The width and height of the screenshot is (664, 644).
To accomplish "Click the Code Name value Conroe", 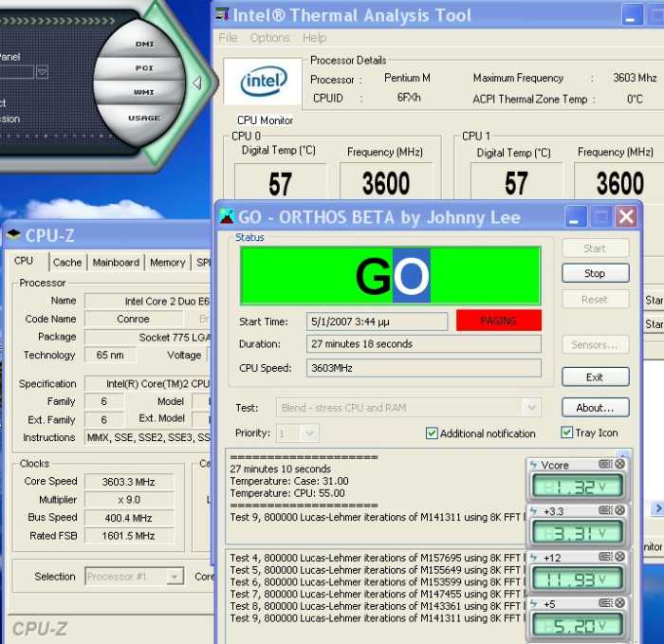I will pyautogui.click(x=134, y=319).
